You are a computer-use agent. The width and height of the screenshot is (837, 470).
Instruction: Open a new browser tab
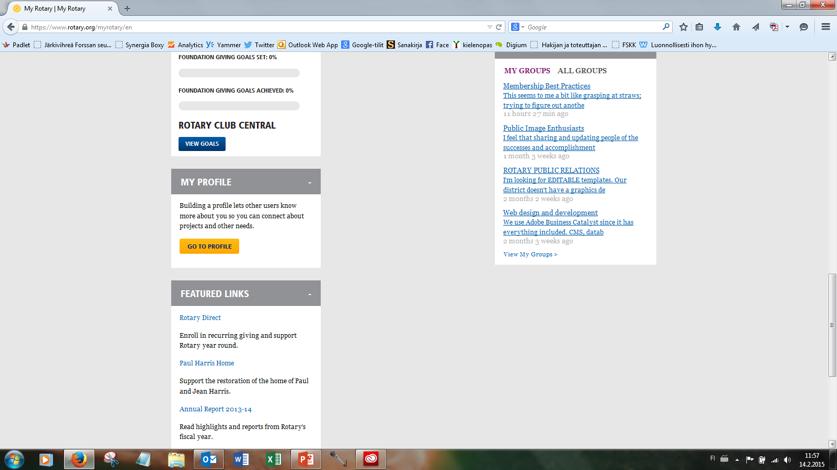127,9
